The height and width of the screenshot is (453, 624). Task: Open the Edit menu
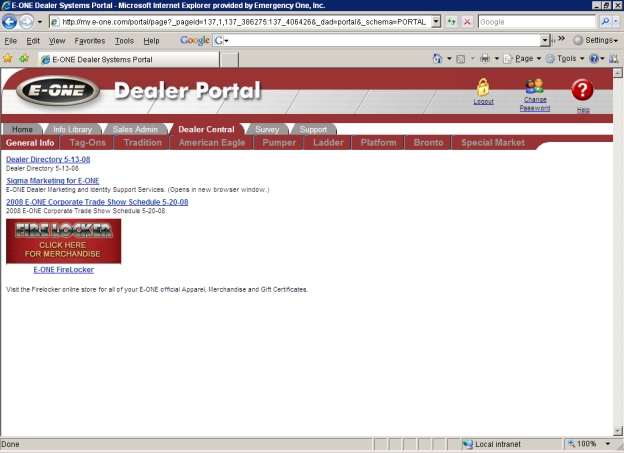33,41
